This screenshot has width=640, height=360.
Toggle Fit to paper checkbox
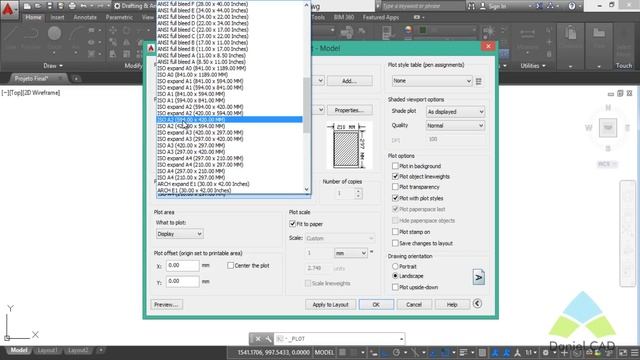(292, 224)
